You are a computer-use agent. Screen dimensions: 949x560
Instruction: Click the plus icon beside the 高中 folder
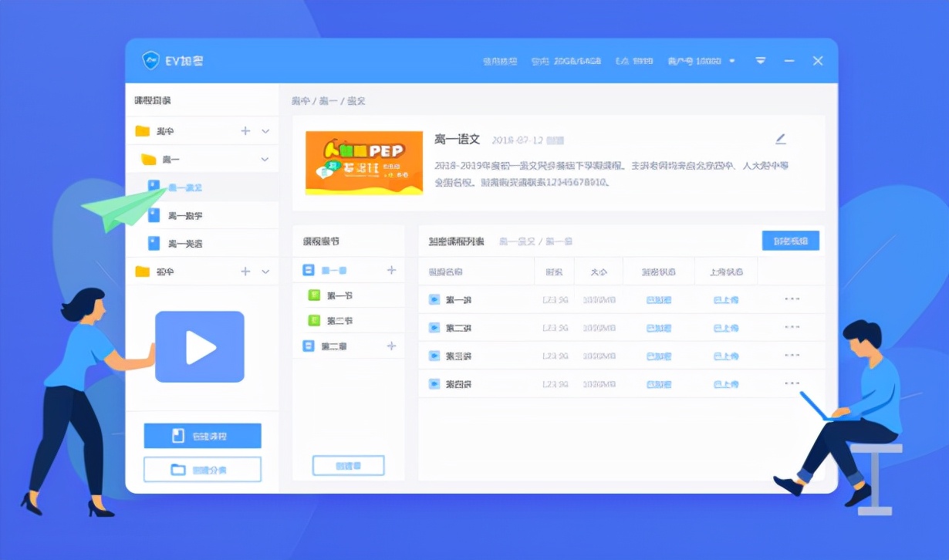click(x=245, y=130)
